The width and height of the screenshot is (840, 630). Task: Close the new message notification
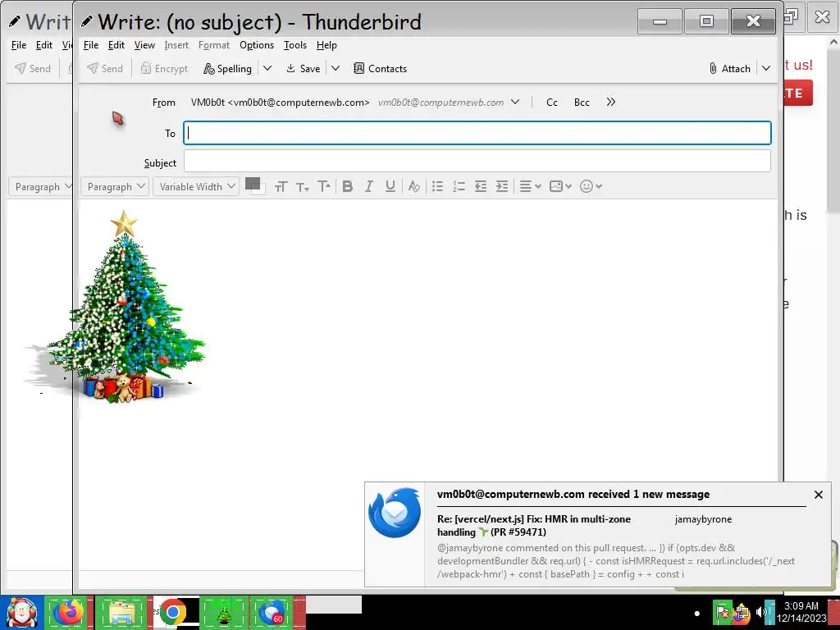818,495
